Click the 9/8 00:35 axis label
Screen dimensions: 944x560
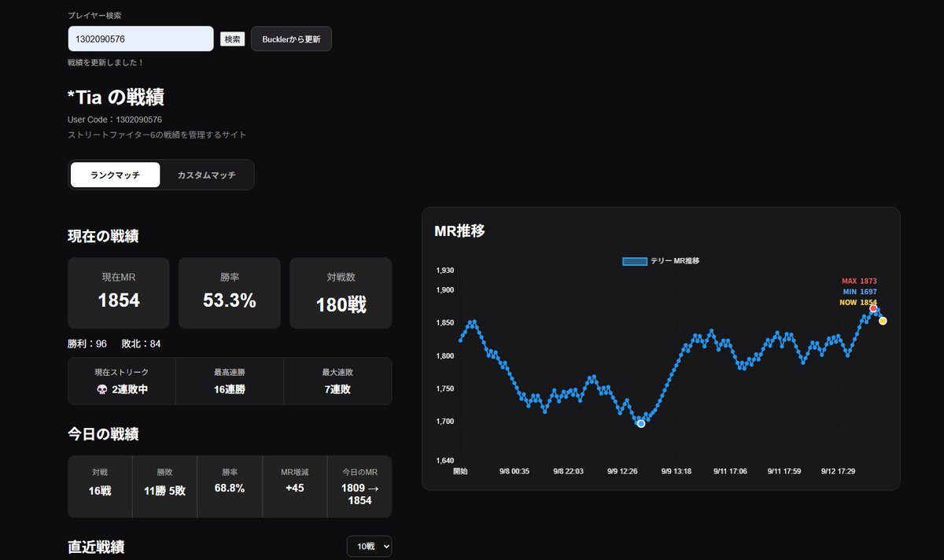pyautogui.click(x=514, y=471)
